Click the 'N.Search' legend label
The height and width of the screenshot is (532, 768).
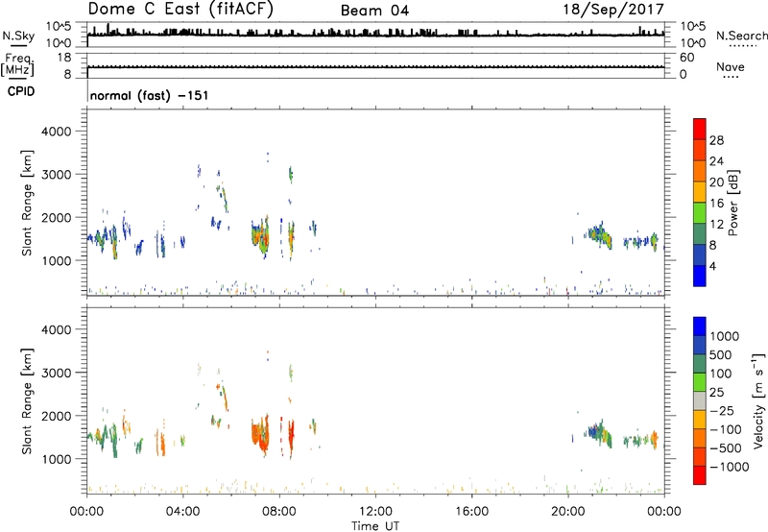coord(741,36)
